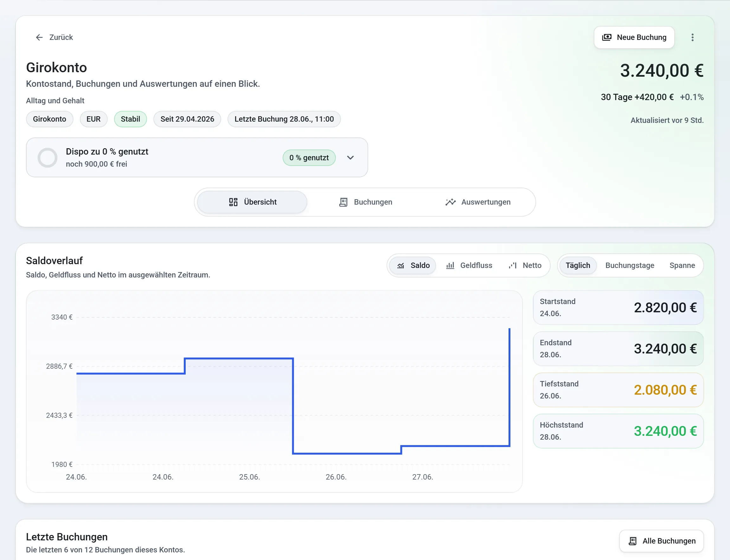Expand the Dispo details chevron
730x560 pixels.
(x=350, y=158)
